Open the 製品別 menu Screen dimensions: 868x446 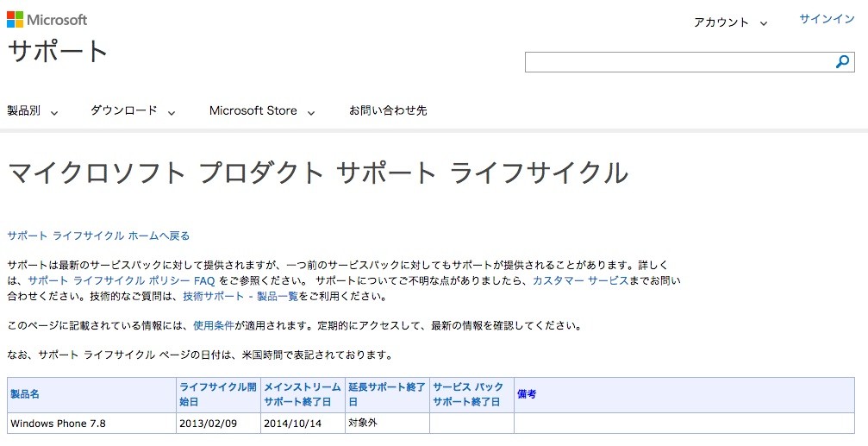tap(33, 110)
